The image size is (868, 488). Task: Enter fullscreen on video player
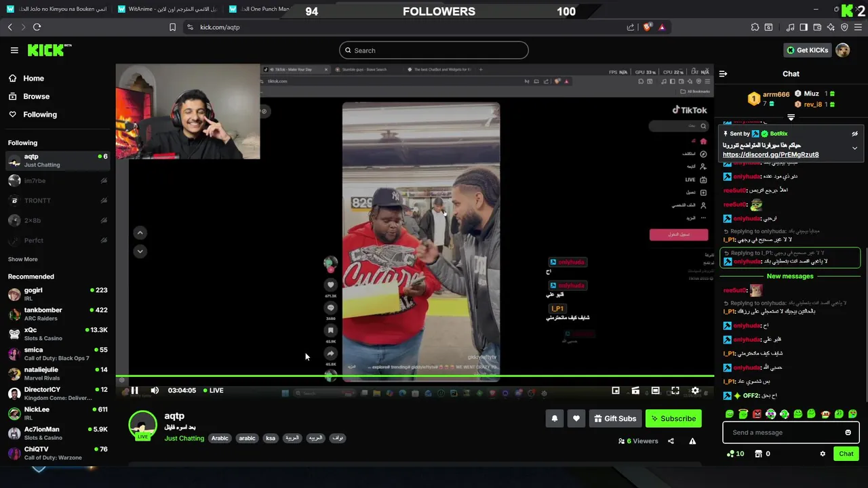(675, 390)
